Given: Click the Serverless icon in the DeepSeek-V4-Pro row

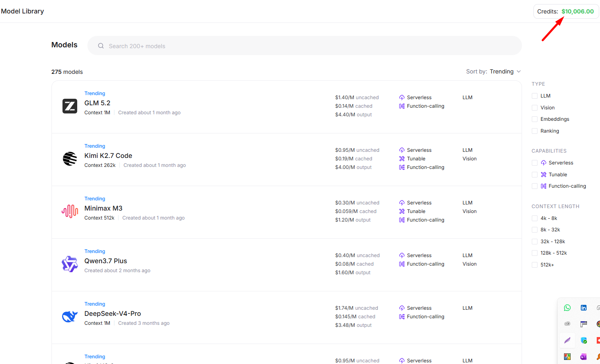Looking at the screenshot, I should (x=402, y=308).
